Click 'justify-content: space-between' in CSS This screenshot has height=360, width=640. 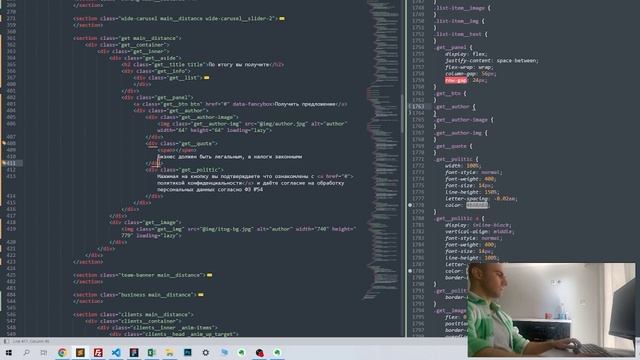[491, 61]
